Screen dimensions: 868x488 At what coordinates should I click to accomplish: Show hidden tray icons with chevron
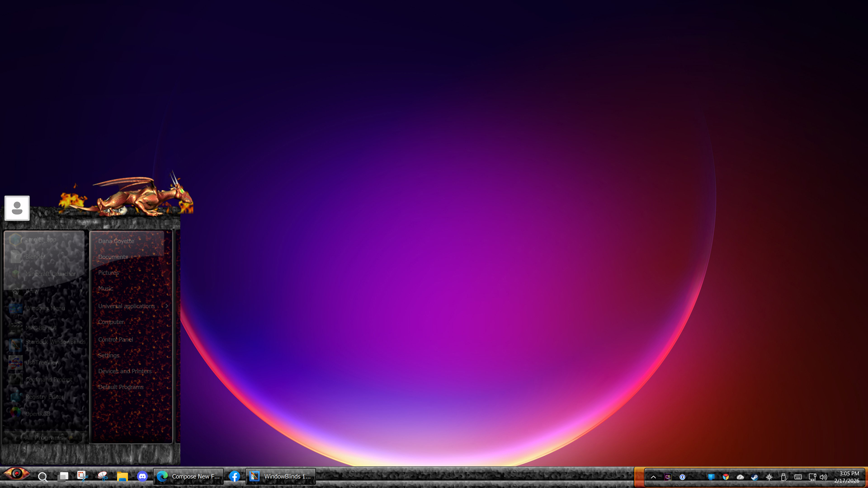[x=653, y=477]
